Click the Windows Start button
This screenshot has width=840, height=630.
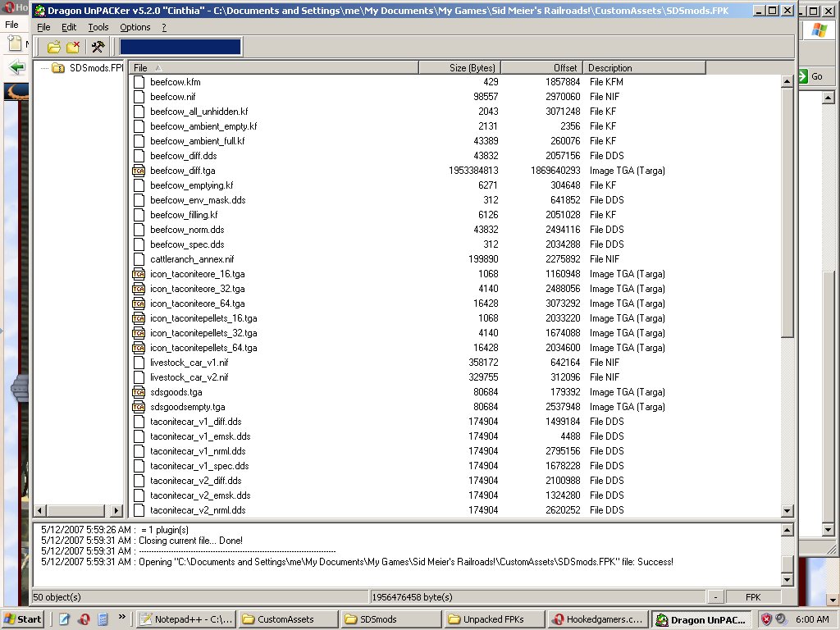click(22, 619)
